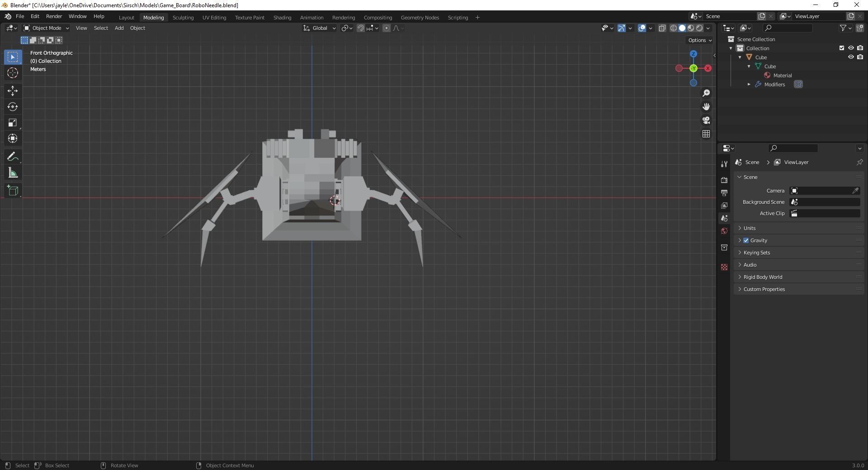Hide the Cube object eye icon

coord(851,57)
